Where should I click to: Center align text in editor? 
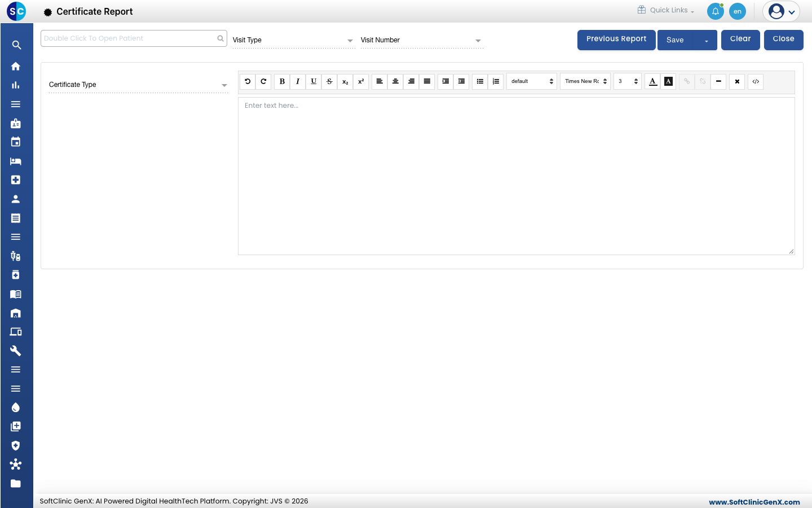(395, 81)
